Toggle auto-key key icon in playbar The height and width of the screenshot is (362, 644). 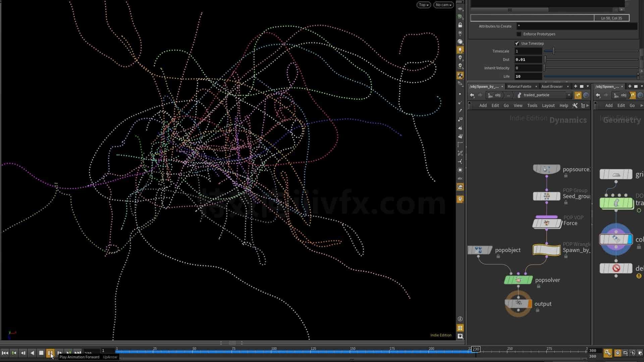coord(607,353)
